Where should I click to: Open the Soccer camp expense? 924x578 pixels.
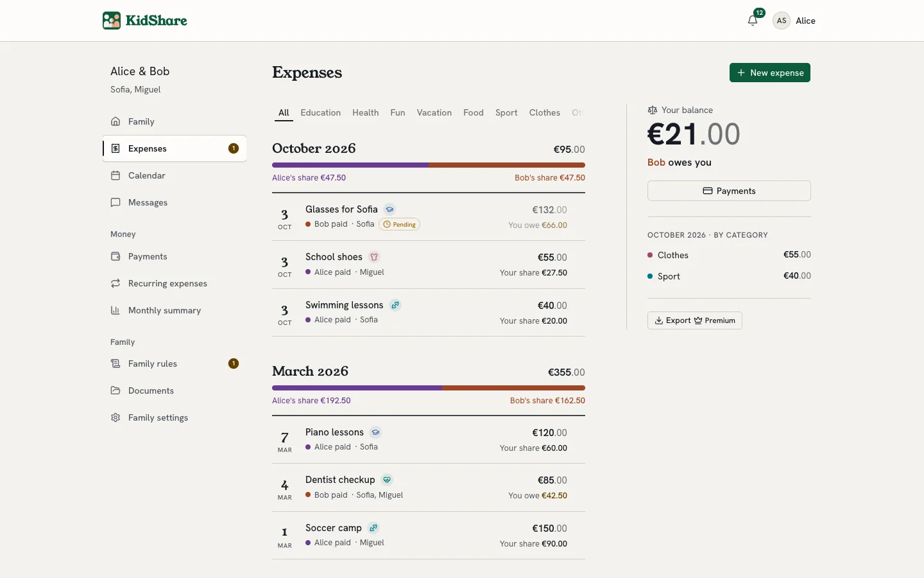click(429, 536)
